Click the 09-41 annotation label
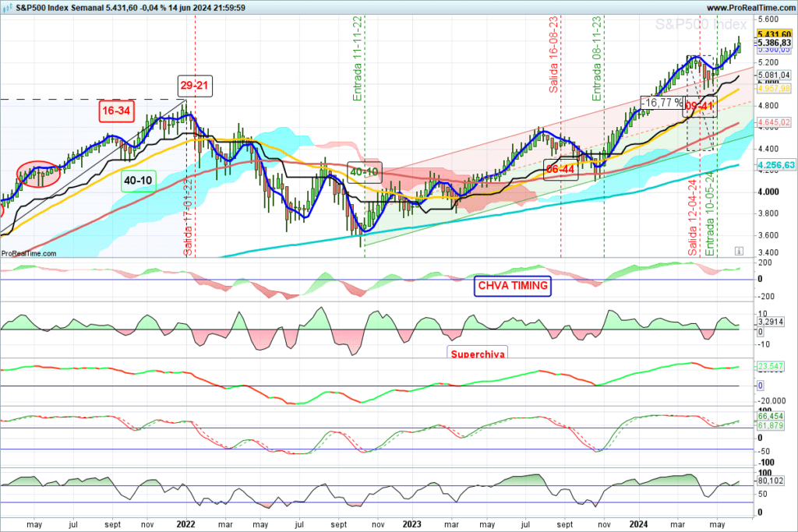This screenshot has width=798, height=532. point(699,106)
